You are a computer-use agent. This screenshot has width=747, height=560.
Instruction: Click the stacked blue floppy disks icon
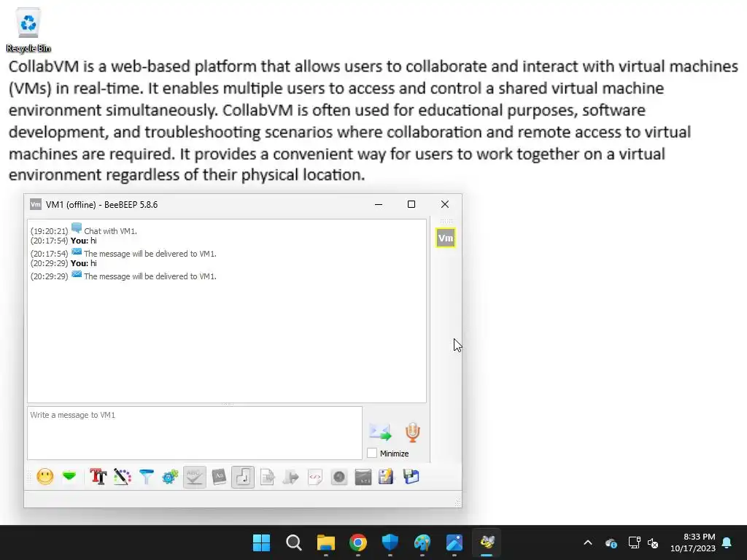tap(411, 477)
